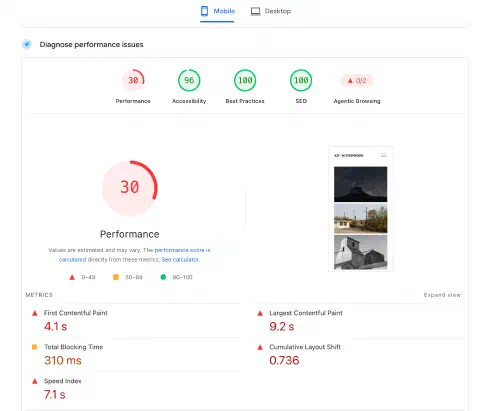Open the Agentic Browsing 0/2 badge

pyautogui.click(x=357, y=80)
